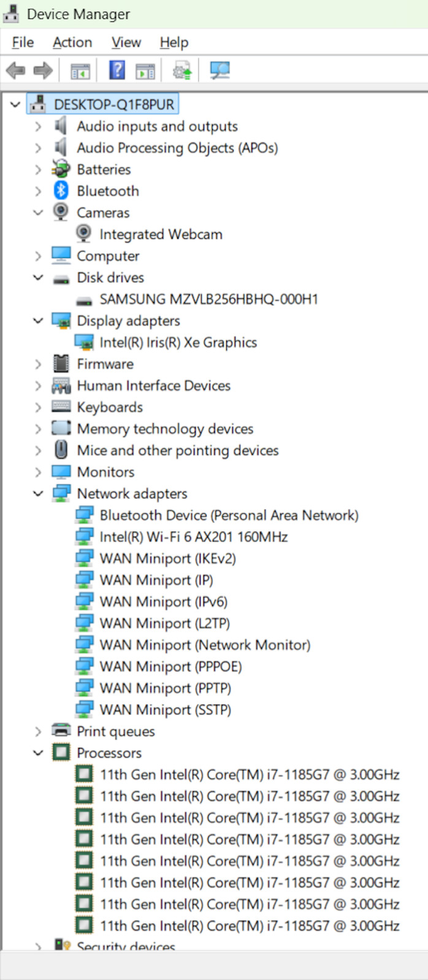This screenshot has width=428, height=980.
Task: Select the Human Interface Devices label
Action: tap(154, 385)
